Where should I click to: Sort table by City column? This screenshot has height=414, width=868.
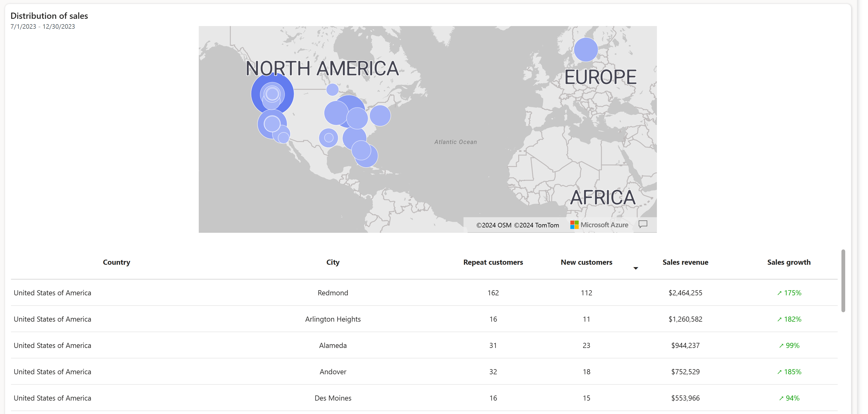333,262
